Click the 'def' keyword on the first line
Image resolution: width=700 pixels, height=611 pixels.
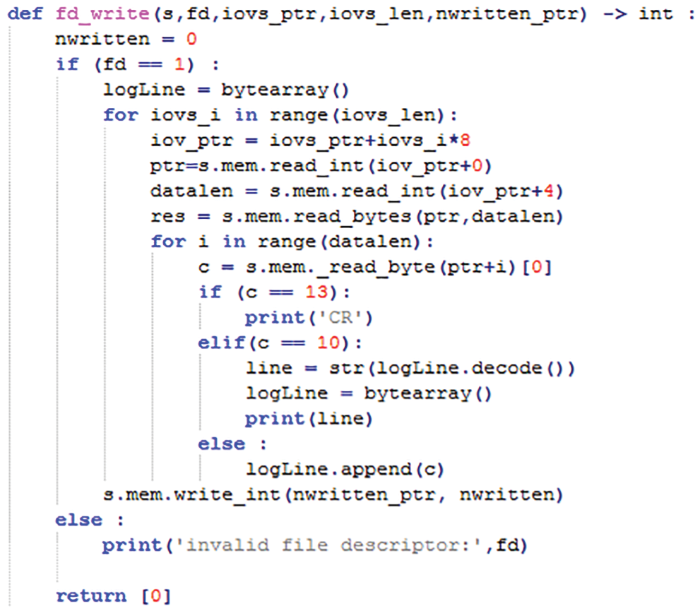tap(26, 14)
